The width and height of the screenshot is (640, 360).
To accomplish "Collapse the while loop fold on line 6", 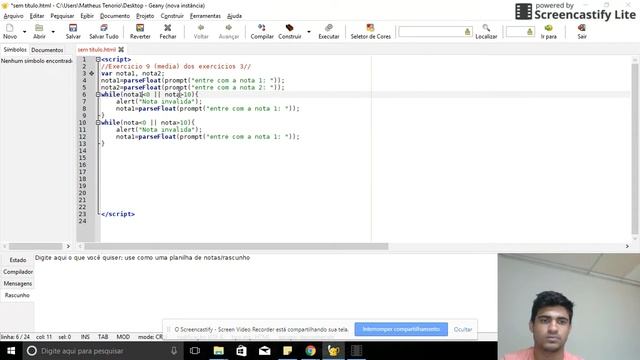I will click(98, 95).
